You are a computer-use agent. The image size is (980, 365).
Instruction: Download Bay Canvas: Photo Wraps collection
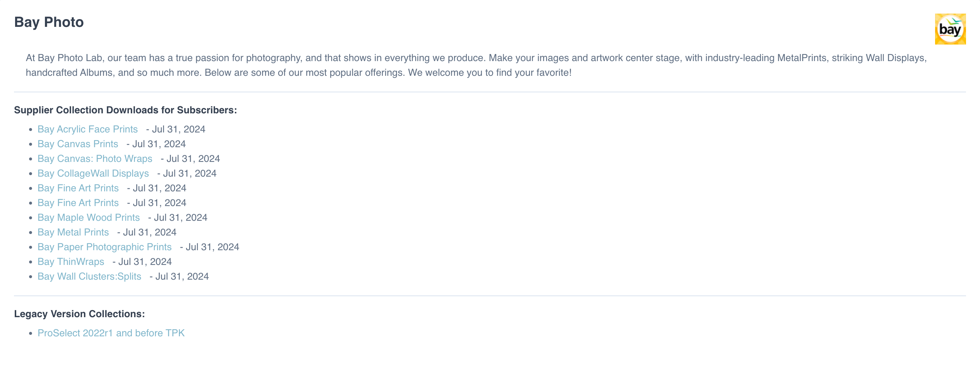(95, 159)
